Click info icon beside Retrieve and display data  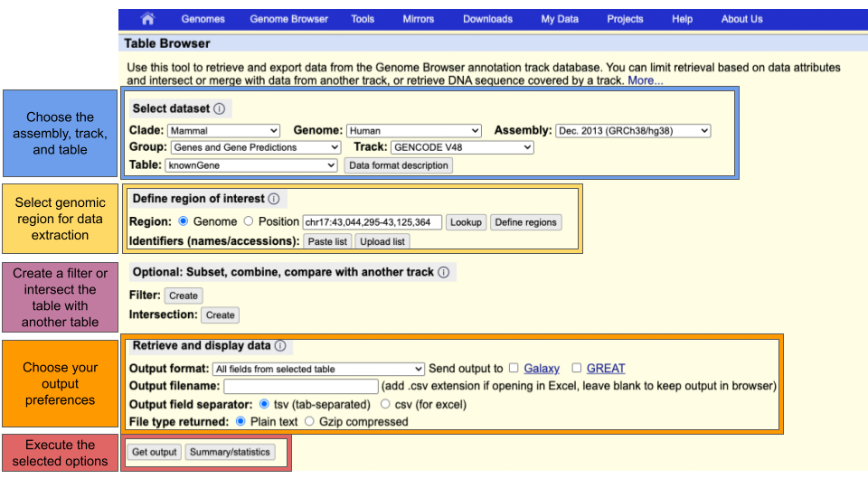[x=280, y=346]
